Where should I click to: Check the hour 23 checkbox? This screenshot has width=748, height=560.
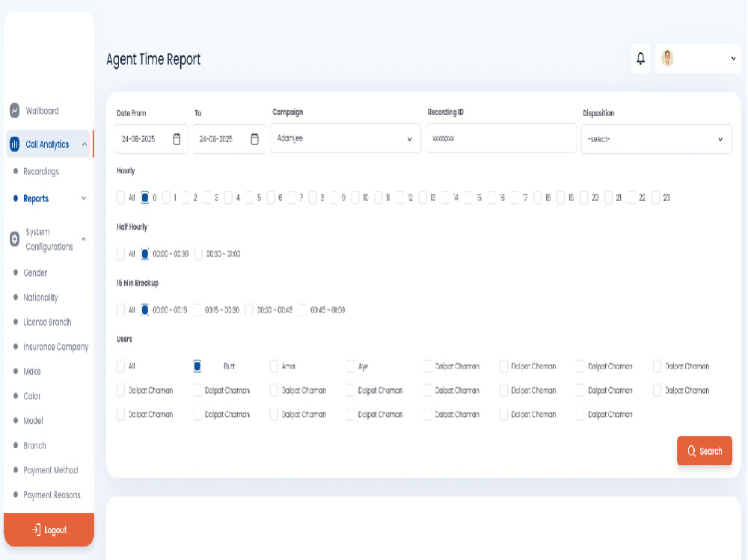coord(655,197)
